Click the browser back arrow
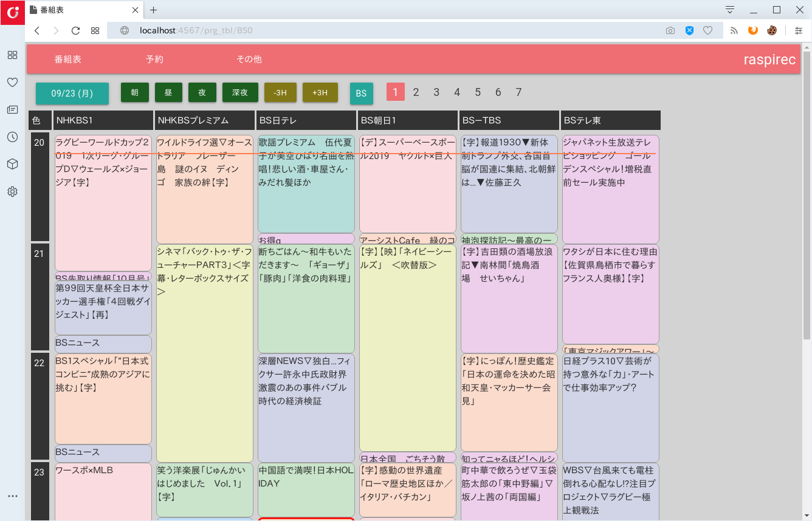This screenshot has height=521, width=812. 37,30
